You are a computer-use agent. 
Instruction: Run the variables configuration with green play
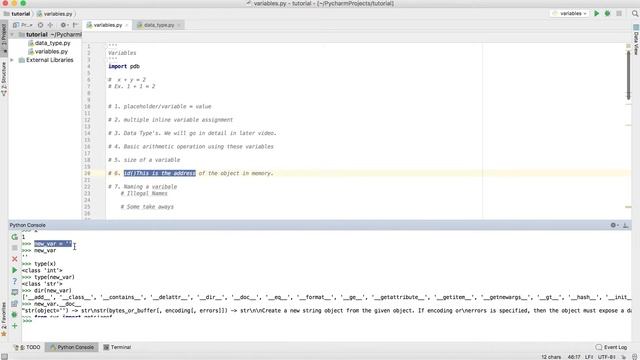tap(596, 13)
